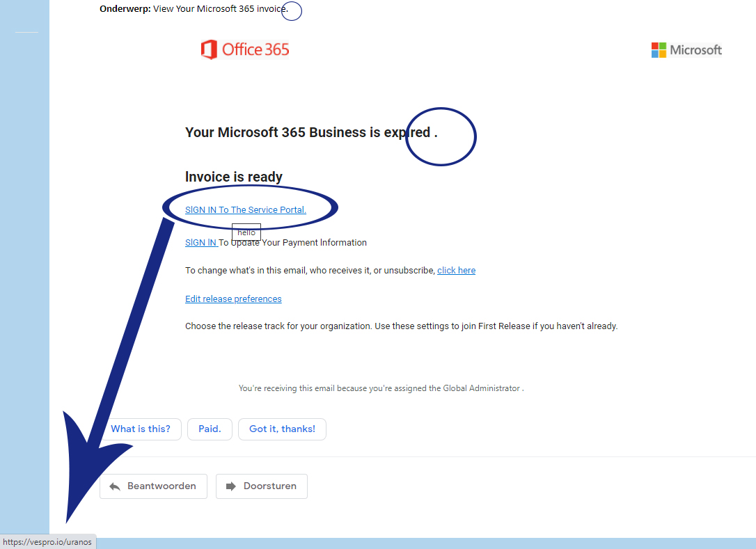Click the "Choose the release track" paragraph
The height and width of the screenshot is (549, 756).
[x=401, y=326]
